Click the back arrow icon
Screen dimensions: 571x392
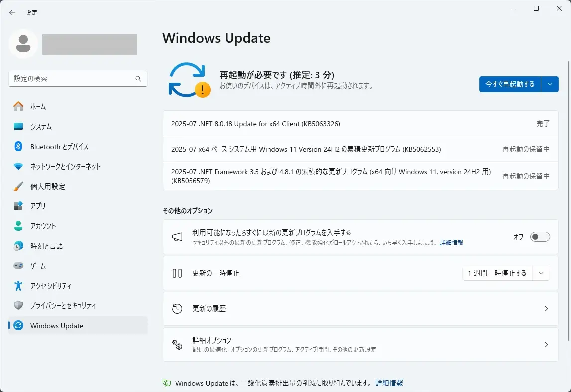12,13
